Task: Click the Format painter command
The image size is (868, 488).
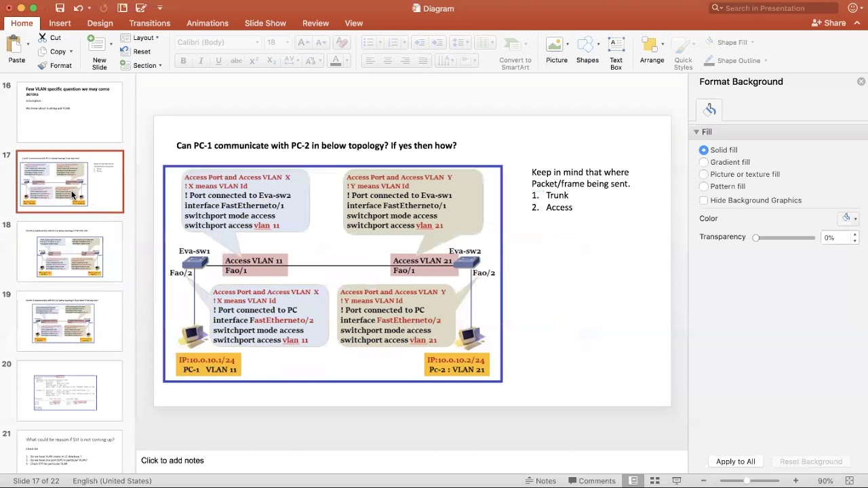Action: [x=55, y=66]
